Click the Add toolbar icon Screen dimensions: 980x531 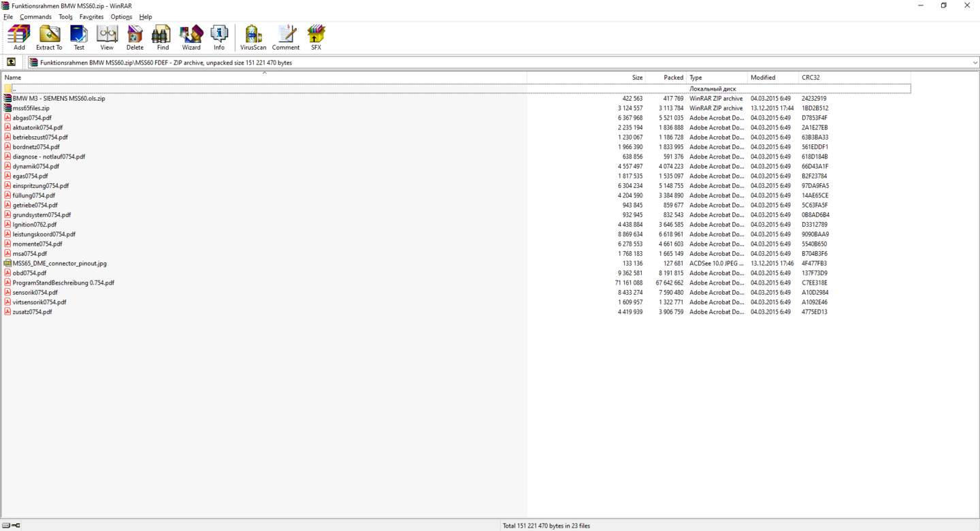click(19, 37)
